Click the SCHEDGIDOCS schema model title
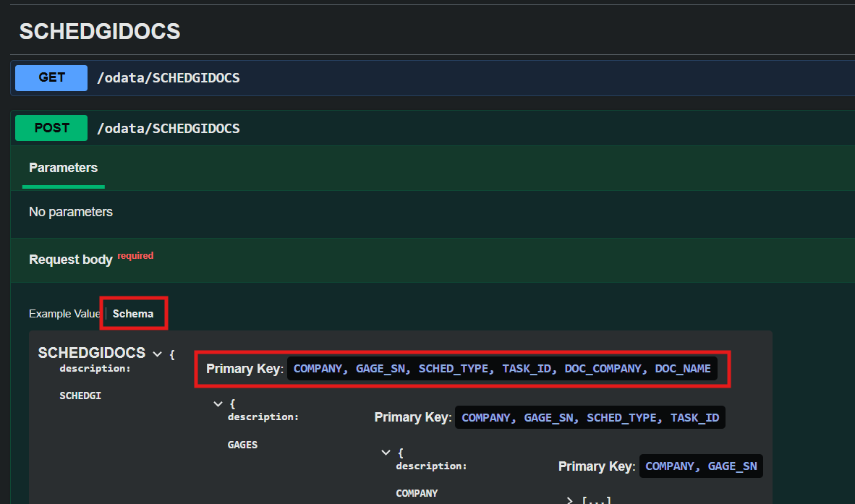 (x=92, y=353)
